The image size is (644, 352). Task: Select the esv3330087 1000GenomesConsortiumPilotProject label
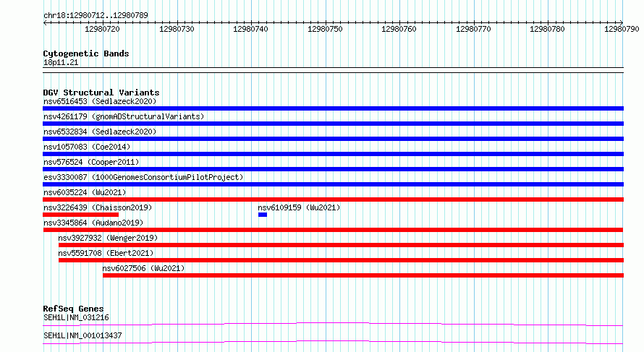143,177
